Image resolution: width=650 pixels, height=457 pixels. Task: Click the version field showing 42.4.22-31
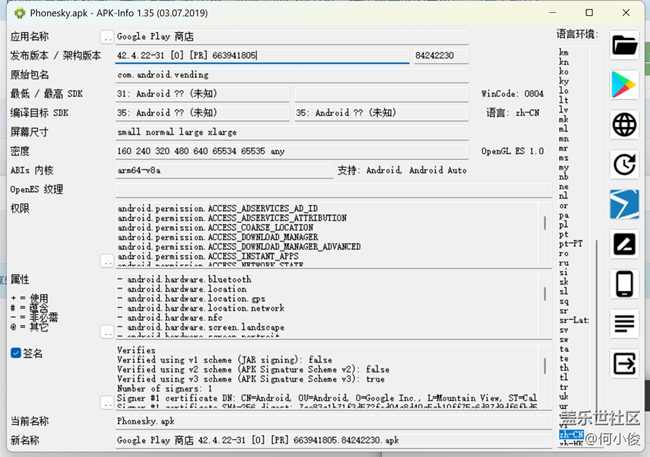tap(262, 55)
